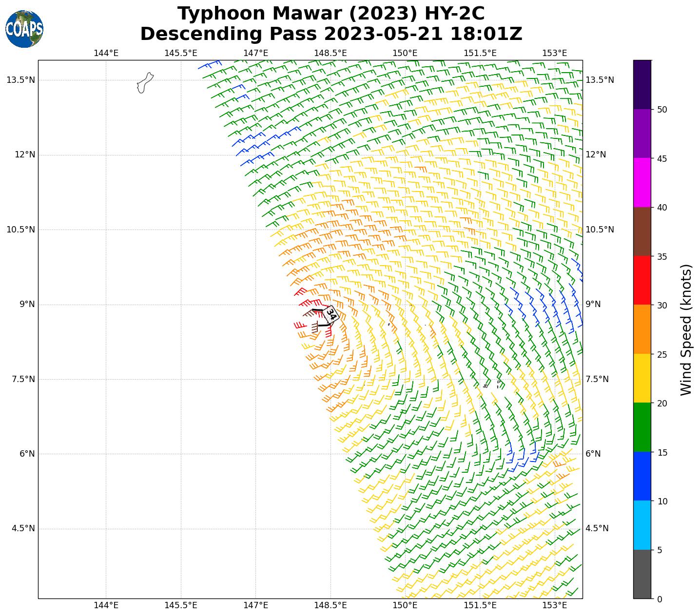Screen dimensions: 700x616
Task: Select the magenta 40–45 knot colorbar segment
Action: (642, 182)
